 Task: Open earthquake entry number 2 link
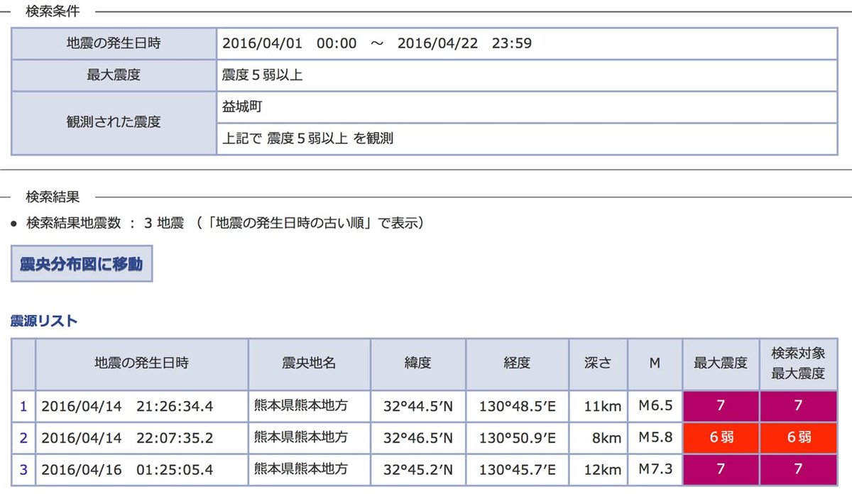(23, 438)
